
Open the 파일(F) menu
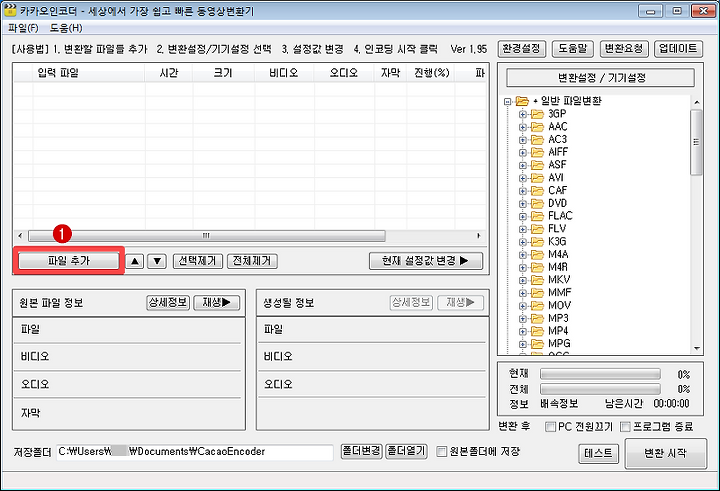click(x=23, y=28)
